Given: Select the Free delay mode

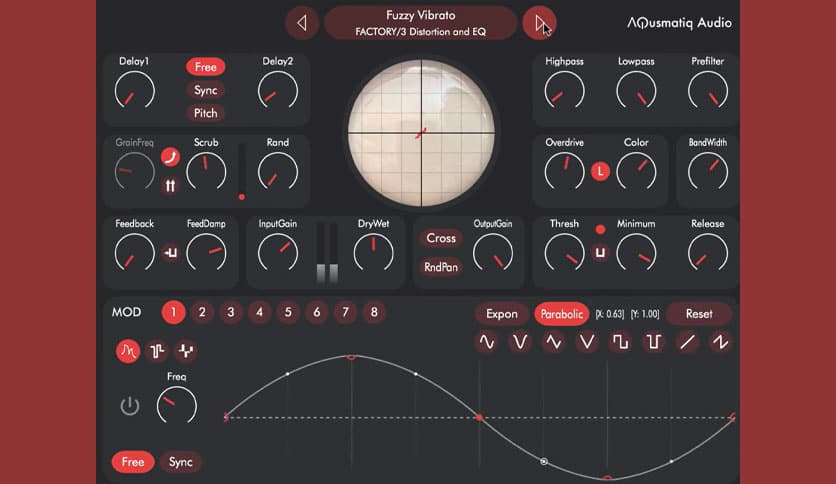Looking at the screenshot, I should pos(205,67).
